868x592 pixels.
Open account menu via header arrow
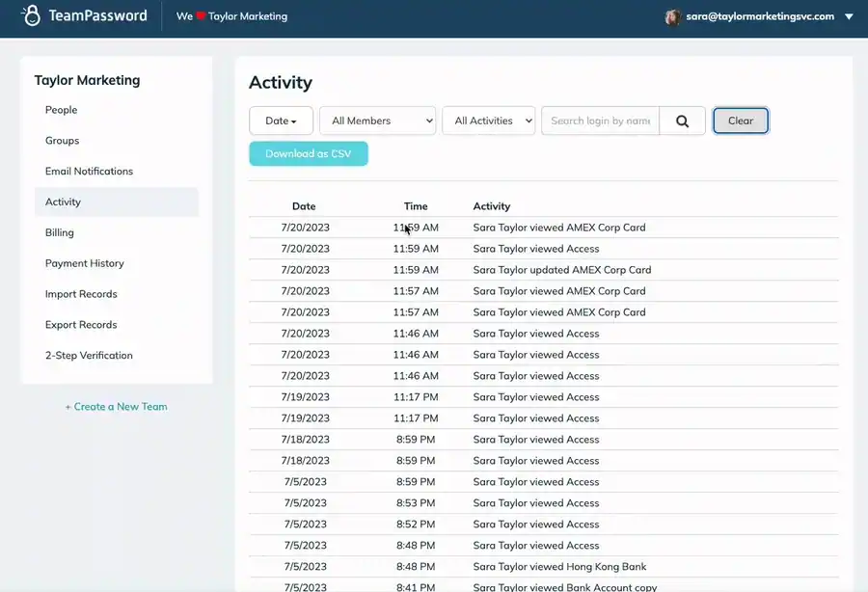click(x=849, y=16)
